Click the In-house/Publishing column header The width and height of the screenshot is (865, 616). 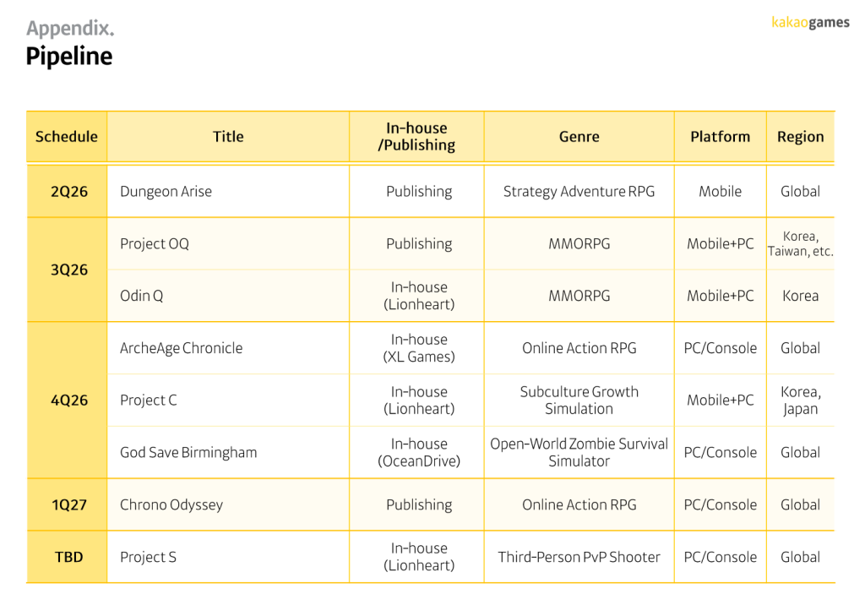click(x=416, y=137)
